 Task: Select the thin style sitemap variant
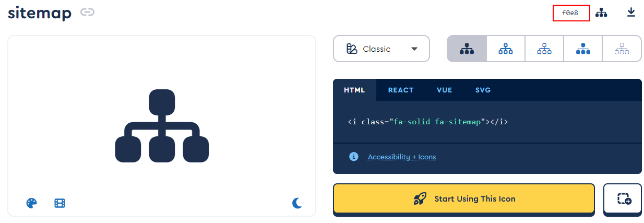point(622,49)
